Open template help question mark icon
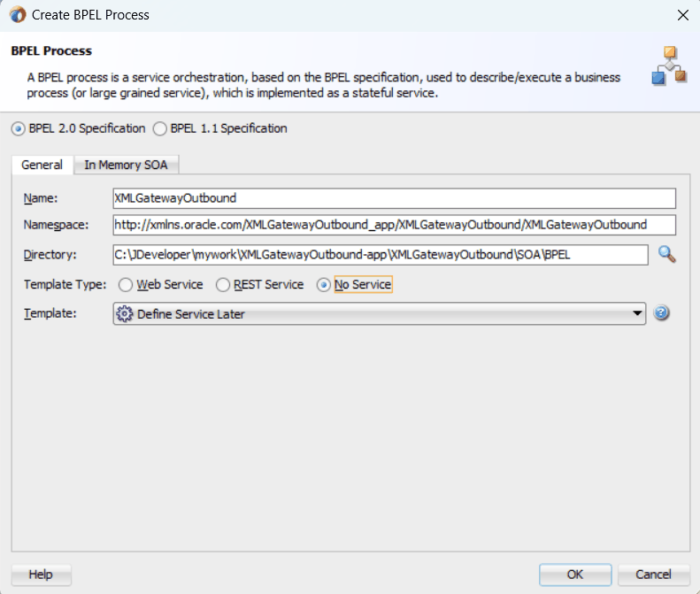700x594 pixels. [661, 312]
